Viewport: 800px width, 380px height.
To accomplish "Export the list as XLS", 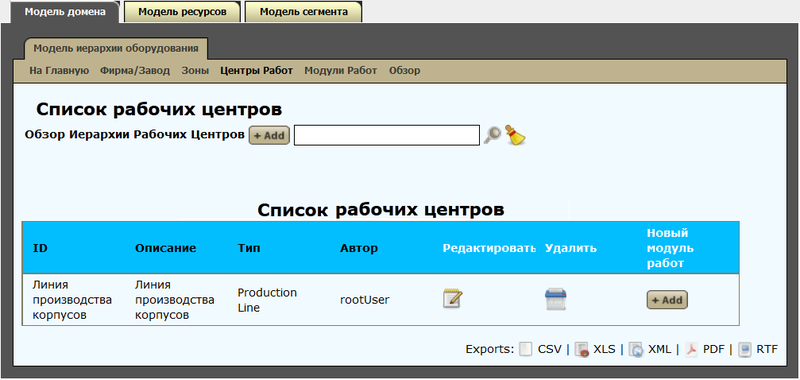I will 595,349.
